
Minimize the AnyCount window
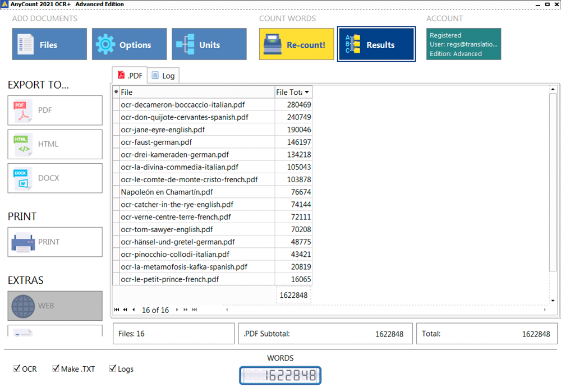pyautogui.click(x=538, y=4)
